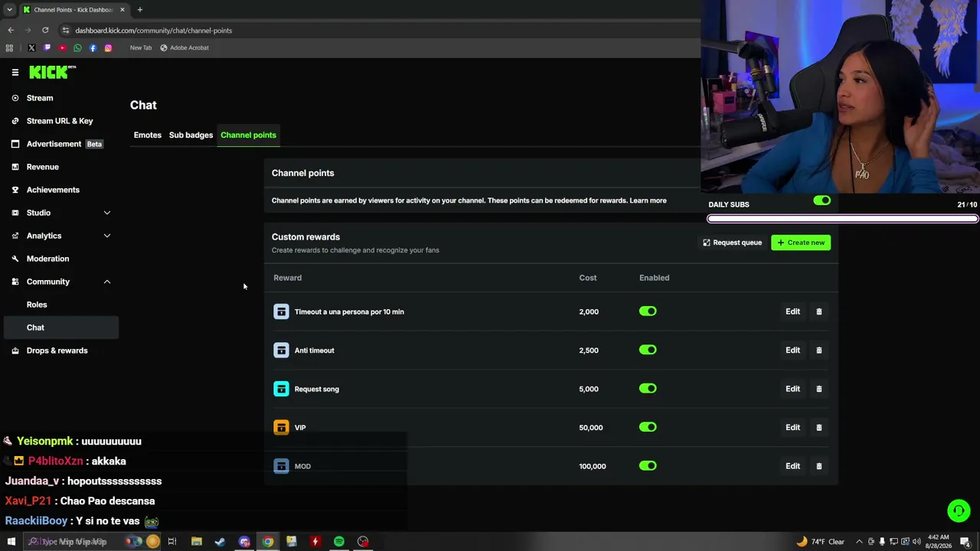980x551 pixels.
Task: Go back to previous page
Action: 11,31
